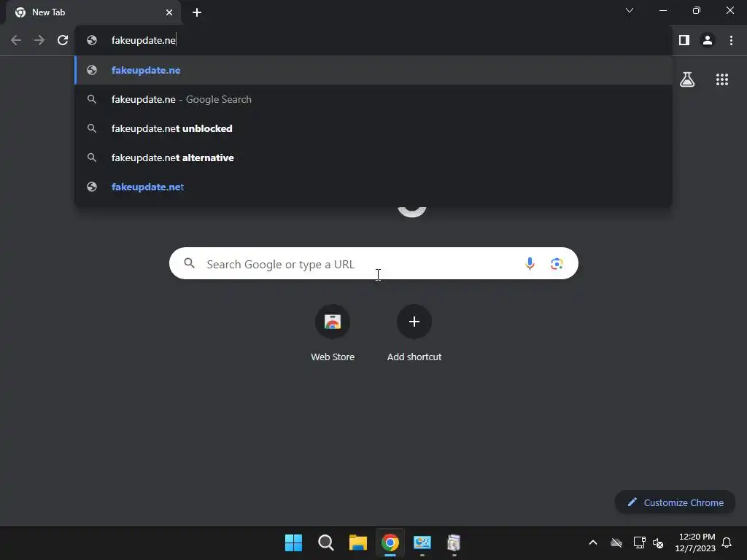This screenshot has height=560, width=747.
Task: Open File Explorer from the taskbar
Action: click(357, 542)
